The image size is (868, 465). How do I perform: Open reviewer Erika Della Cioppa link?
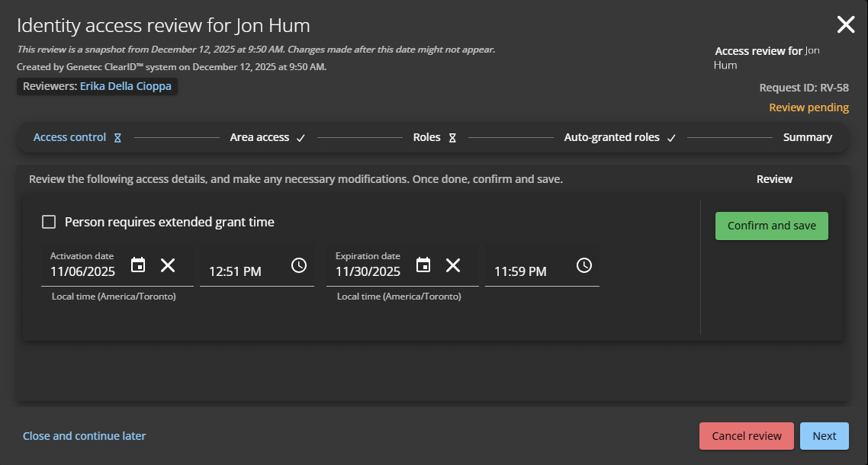125,87
